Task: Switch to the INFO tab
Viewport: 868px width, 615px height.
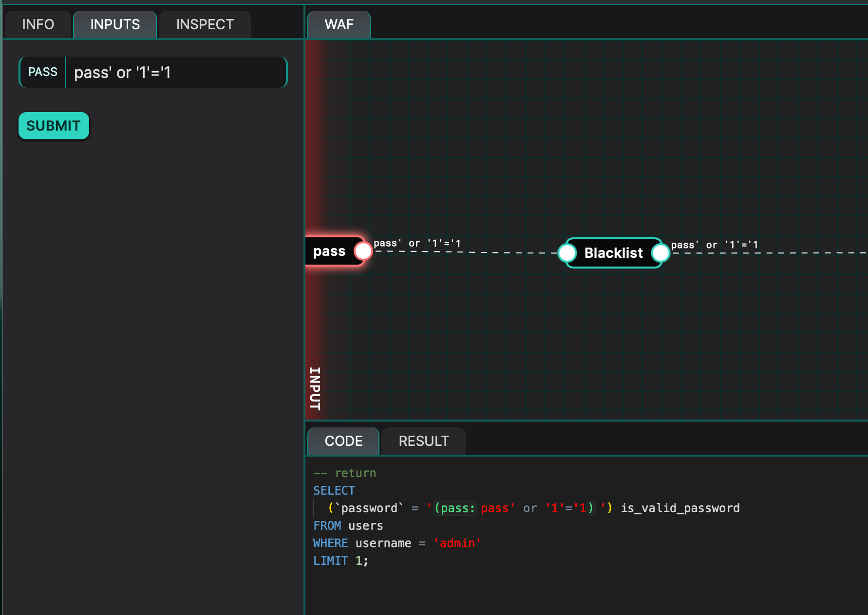Action: point(38,24)
